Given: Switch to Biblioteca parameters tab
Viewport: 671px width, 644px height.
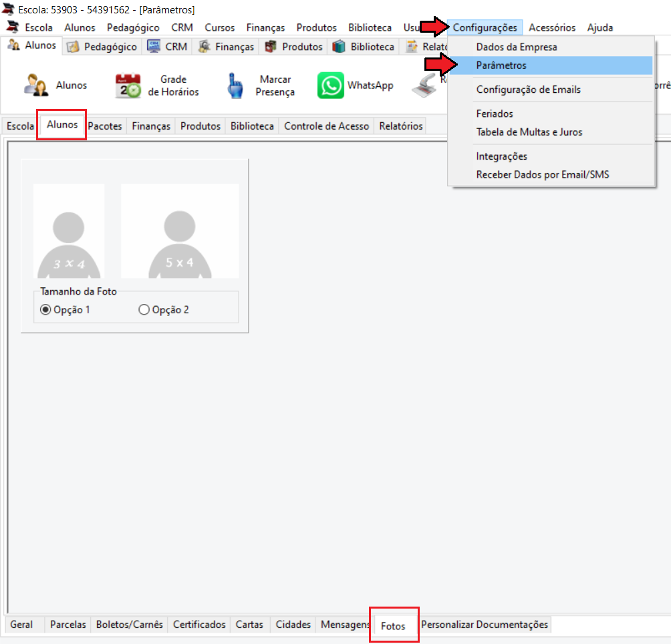Looking at the screenshot, I should click(252, 126).
